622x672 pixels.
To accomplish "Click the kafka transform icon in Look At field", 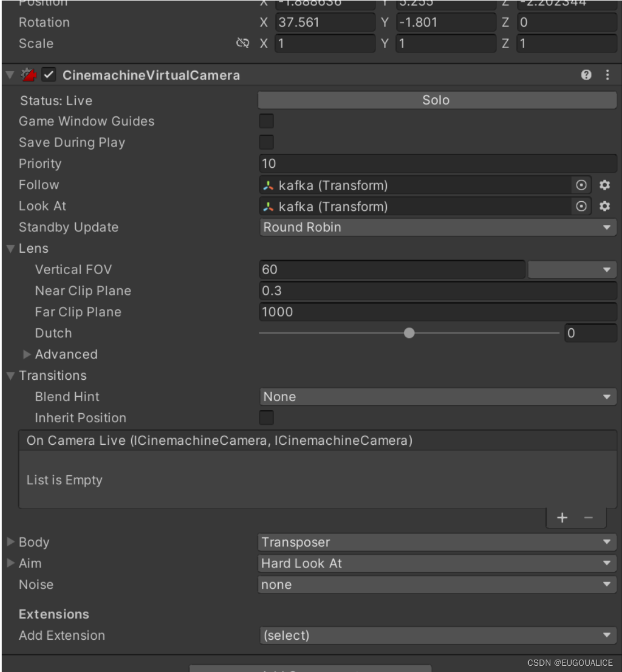I will coord(270,206).
